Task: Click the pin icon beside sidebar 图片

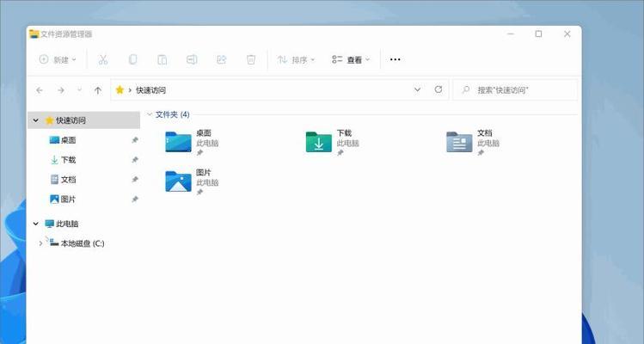Action: point(135,200)
